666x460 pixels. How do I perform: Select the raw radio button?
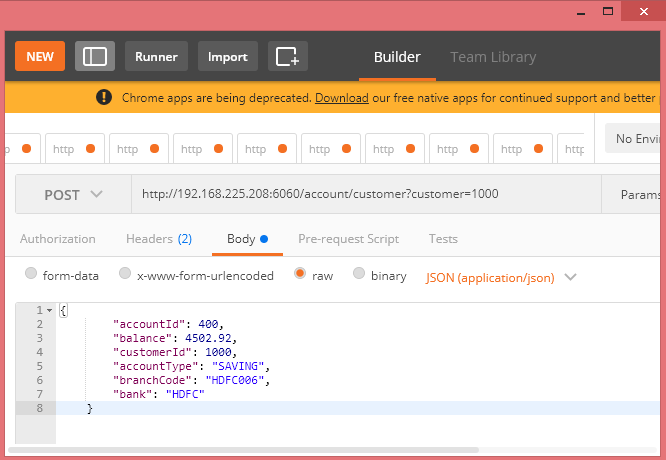(300, 273)
